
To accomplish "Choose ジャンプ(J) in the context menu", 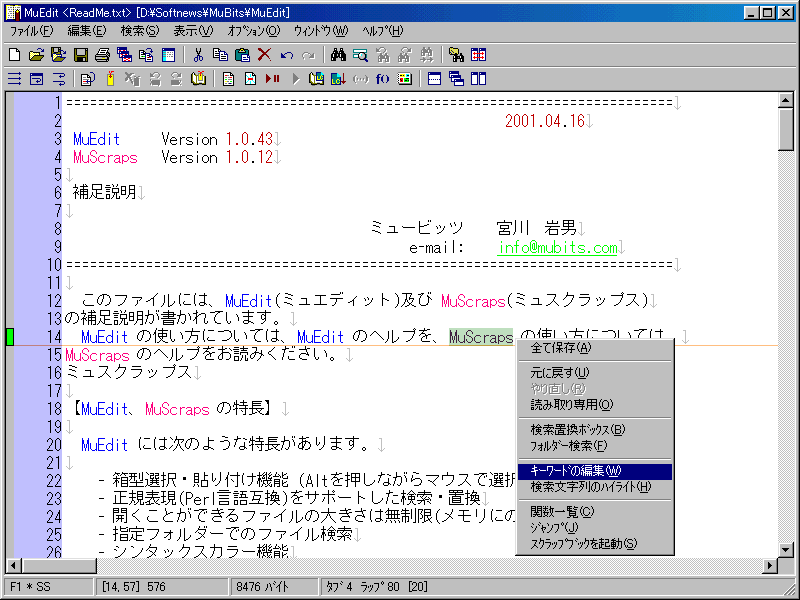I will 595,528.
